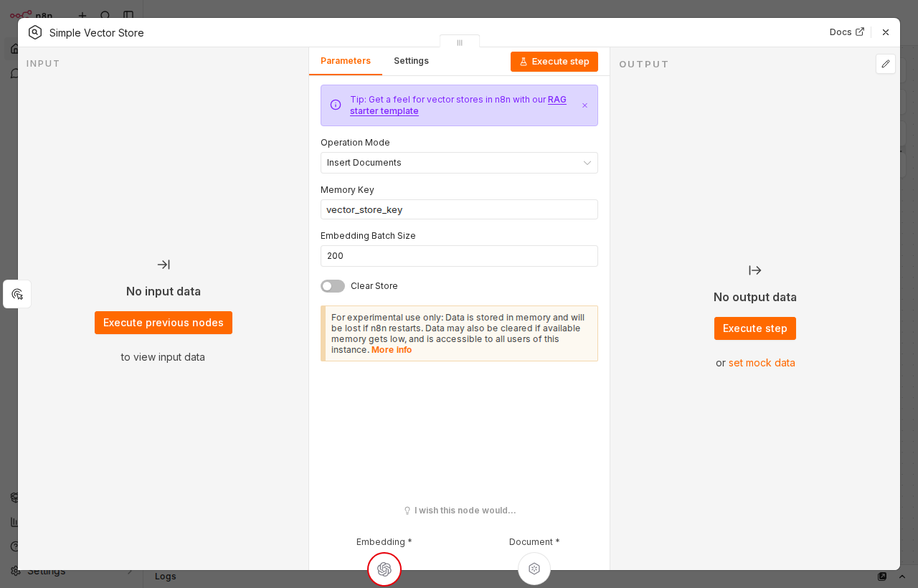Focus the Memory Key input field

point(459,209)
